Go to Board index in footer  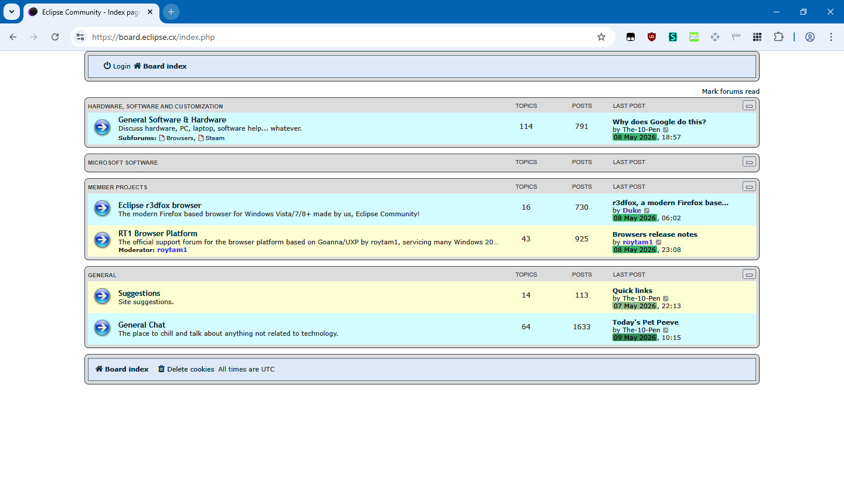point(122,369)
